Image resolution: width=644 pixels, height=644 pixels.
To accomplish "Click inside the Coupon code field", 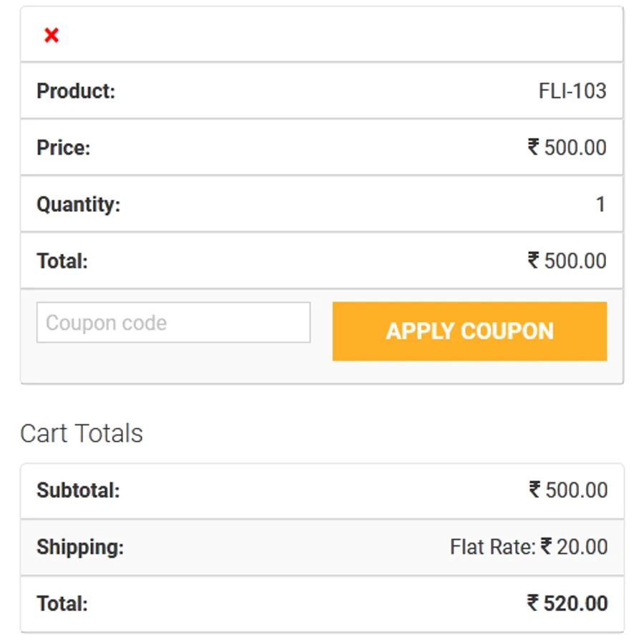I will click(x=173, y=323).
